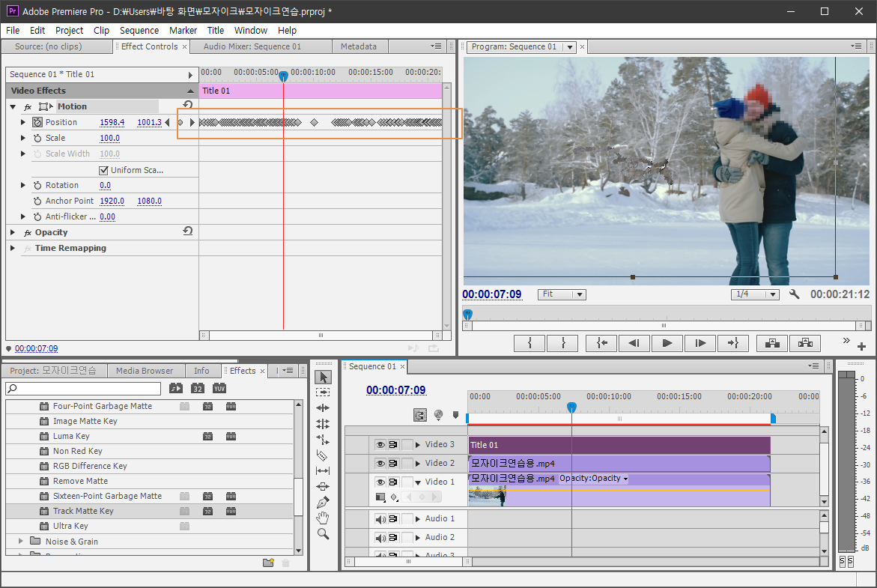Go to Out point in Program monitor
877x588 pixels.
pyautogui.click(x=733, y=343)
